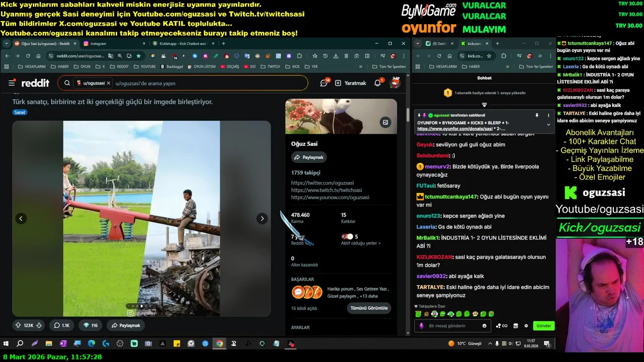
Task: Open the twitter.com/oguzsasi profile link
Action: pos(323,183)
